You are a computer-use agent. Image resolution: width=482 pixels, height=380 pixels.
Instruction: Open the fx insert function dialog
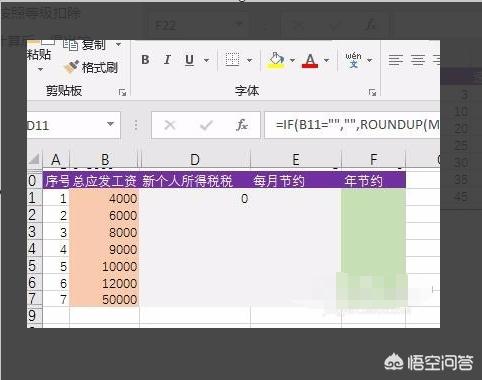point(242,125)
